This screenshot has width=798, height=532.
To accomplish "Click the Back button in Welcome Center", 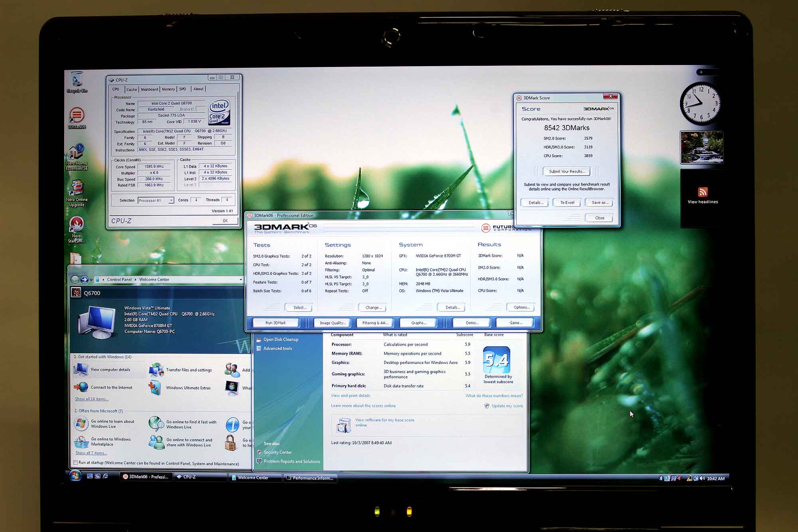I will [75, 279].
